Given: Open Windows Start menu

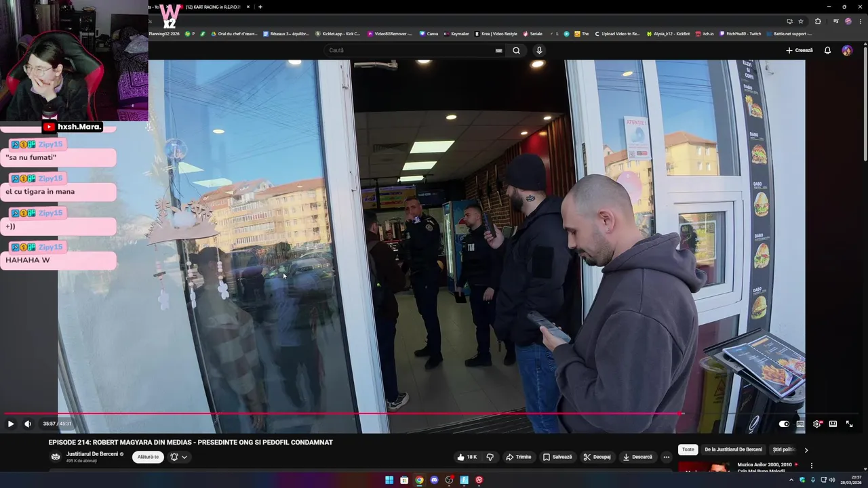Looking at the screenshot, I should pyautogui.click(x=389, y=480).
